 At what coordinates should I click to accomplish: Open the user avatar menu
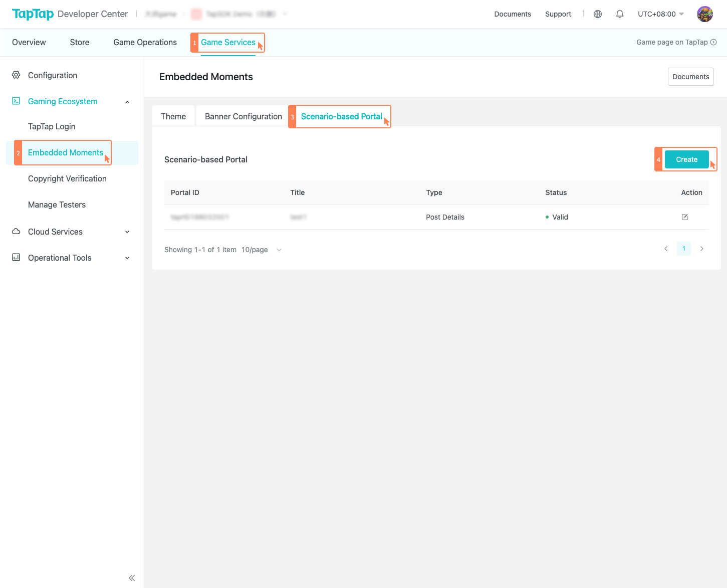tap(705, 14)
